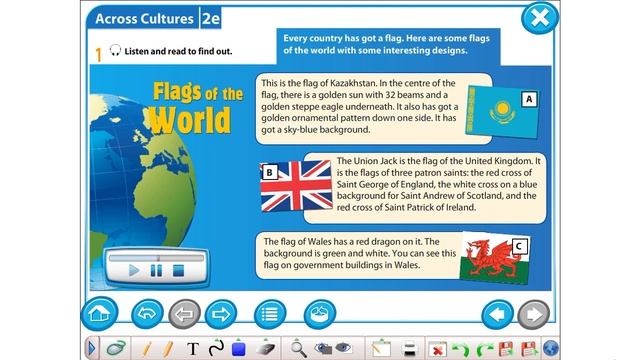Select the Wales dragon flag image C
This screenshot has height=360, width=640.
click(495, 258)
